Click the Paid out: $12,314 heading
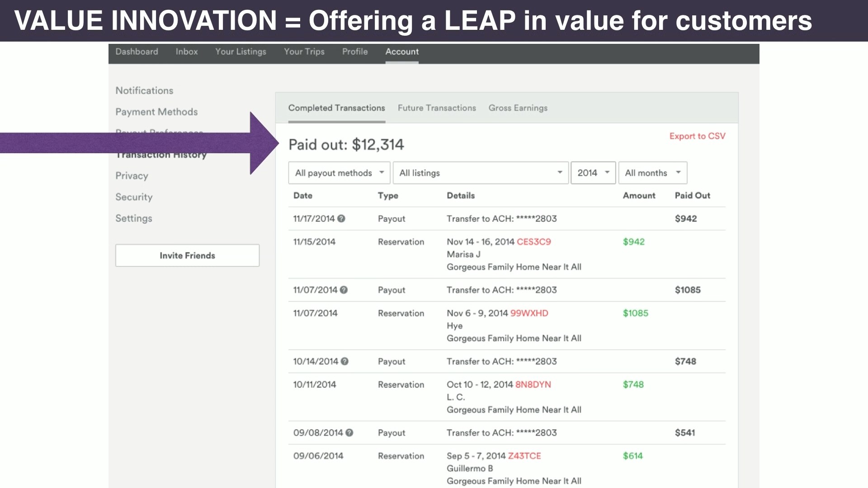The image size is (868, 488). click(x=346, y=145)
